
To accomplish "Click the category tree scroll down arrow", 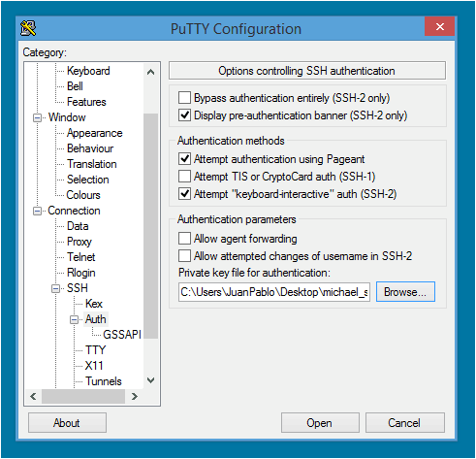I will point(150,380).
